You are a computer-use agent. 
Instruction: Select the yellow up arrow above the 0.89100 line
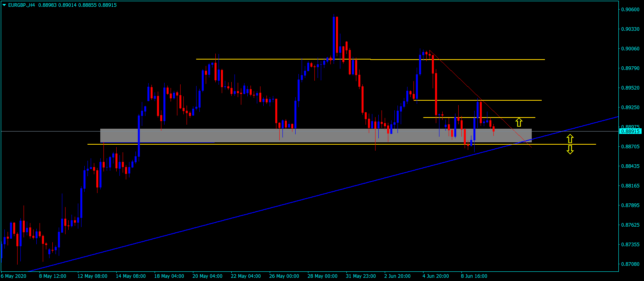[x=519, y=122]
